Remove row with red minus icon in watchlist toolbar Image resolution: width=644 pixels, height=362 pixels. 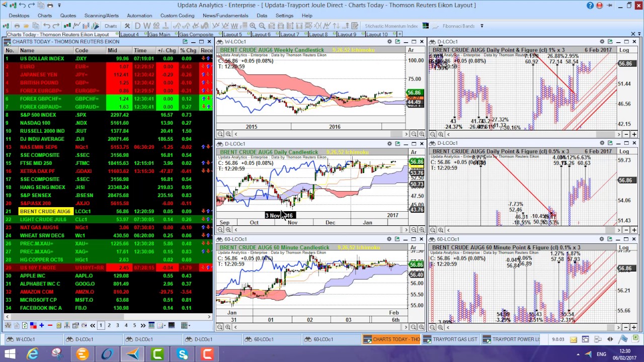click(x=50, y=325)
